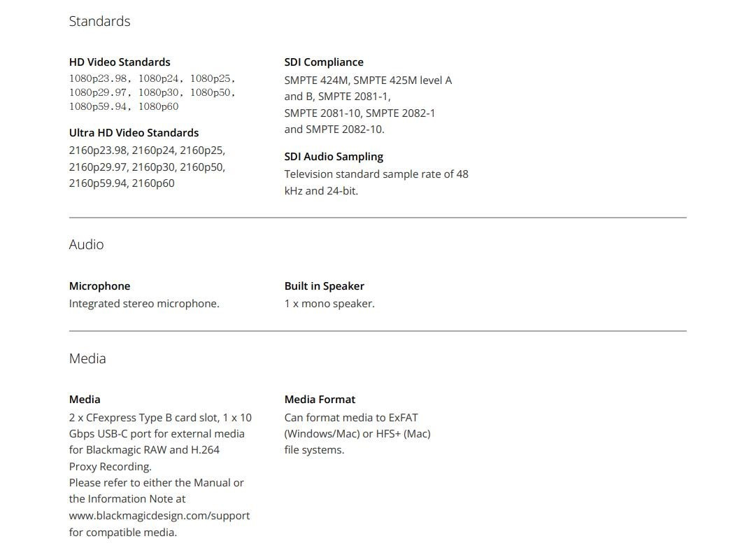Image resolution: width=756 pixels, height=548 pixels.
Task: Click the bold Media subsection heading
Action: (x=85, y=400)
